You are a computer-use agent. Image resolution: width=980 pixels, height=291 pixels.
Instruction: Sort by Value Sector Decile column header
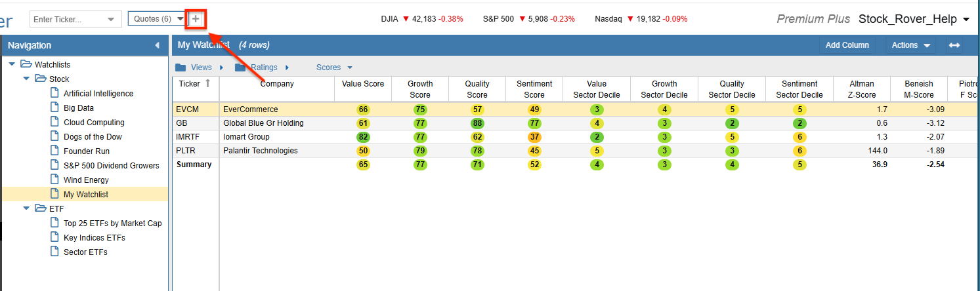(x=597, y=89)
